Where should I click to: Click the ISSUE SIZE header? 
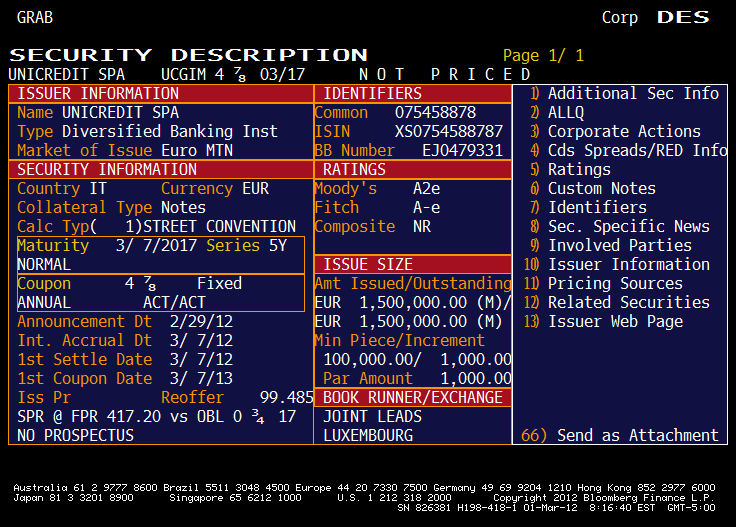413,265
